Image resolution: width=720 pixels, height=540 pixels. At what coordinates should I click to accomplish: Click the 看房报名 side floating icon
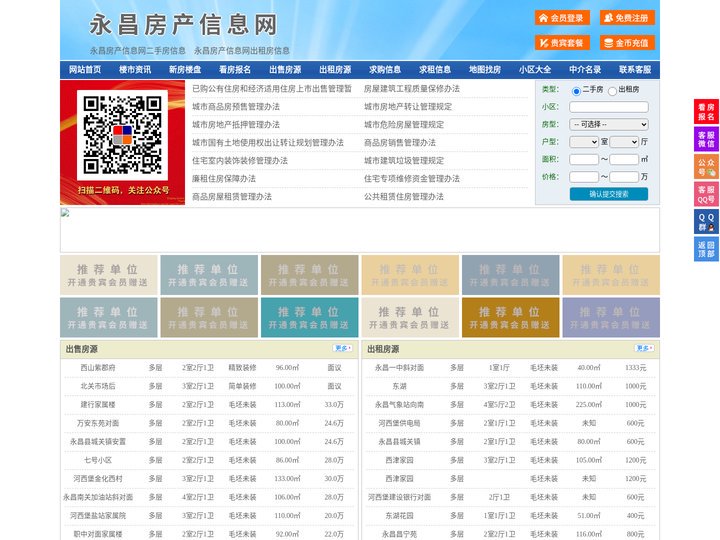pos(706,112)
